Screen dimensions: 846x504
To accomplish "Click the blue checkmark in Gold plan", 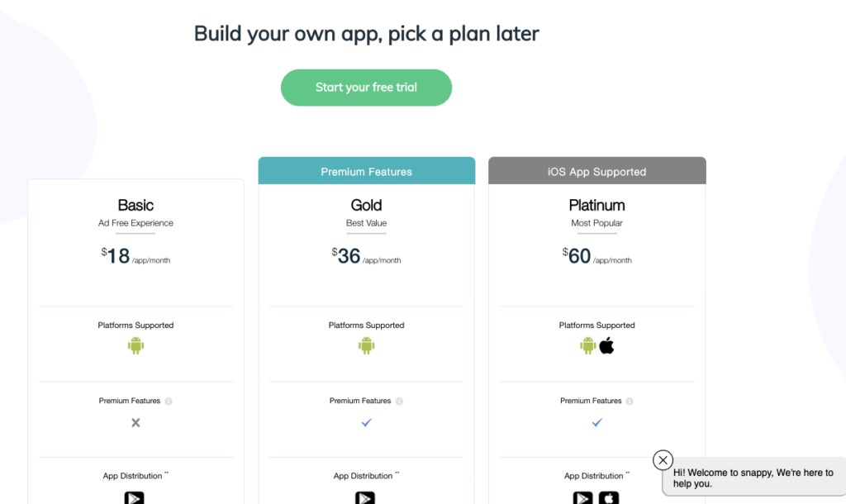I will click(x=366, y=422).
